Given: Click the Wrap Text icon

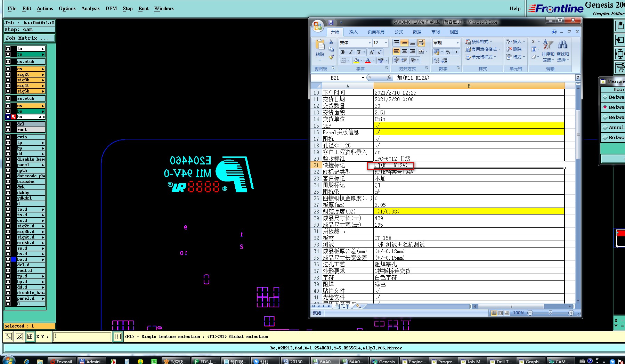Looking at the screenshot, I should (421, 43).
